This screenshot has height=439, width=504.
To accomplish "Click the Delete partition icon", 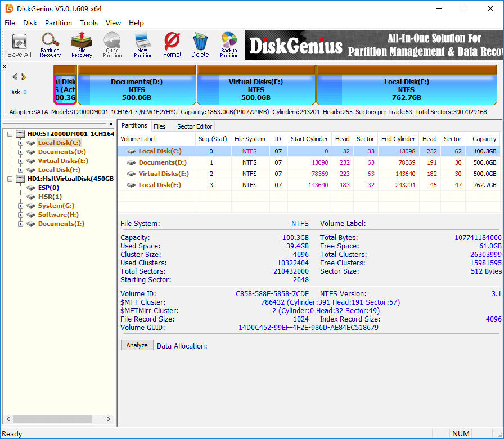I will (x=200, y=44).
